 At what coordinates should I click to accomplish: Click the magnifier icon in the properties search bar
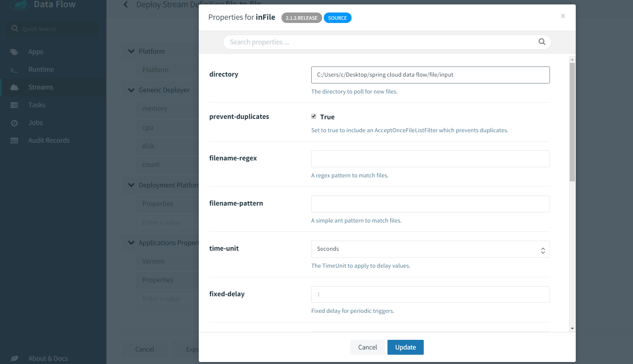pyautogui.click(x=541, y=42)
